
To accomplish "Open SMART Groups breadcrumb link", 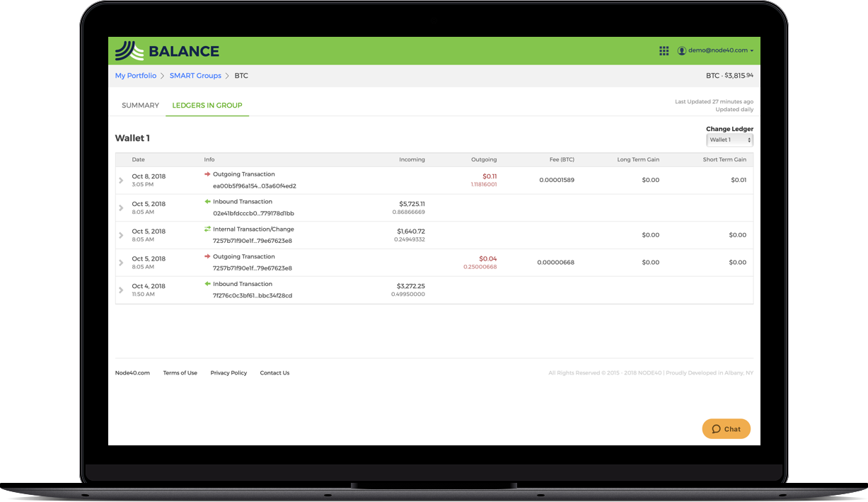I will 195,76.
